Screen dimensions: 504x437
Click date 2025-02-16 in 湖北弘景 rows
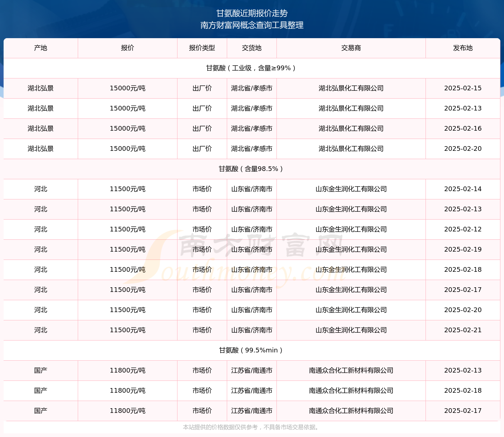click(x=463, y=129)
